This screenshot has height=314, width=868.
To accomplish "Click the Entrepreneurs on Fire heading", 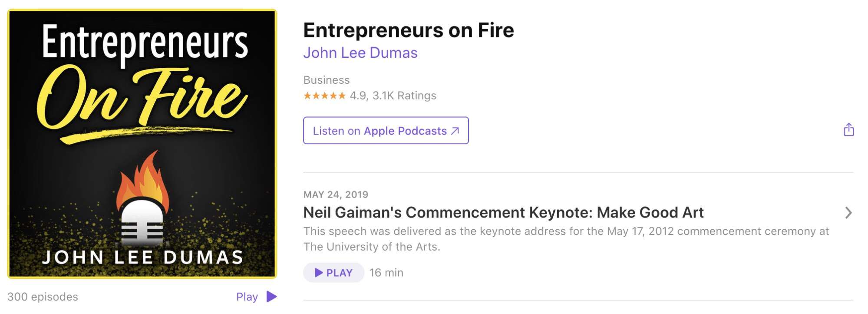I will (409, 30).
